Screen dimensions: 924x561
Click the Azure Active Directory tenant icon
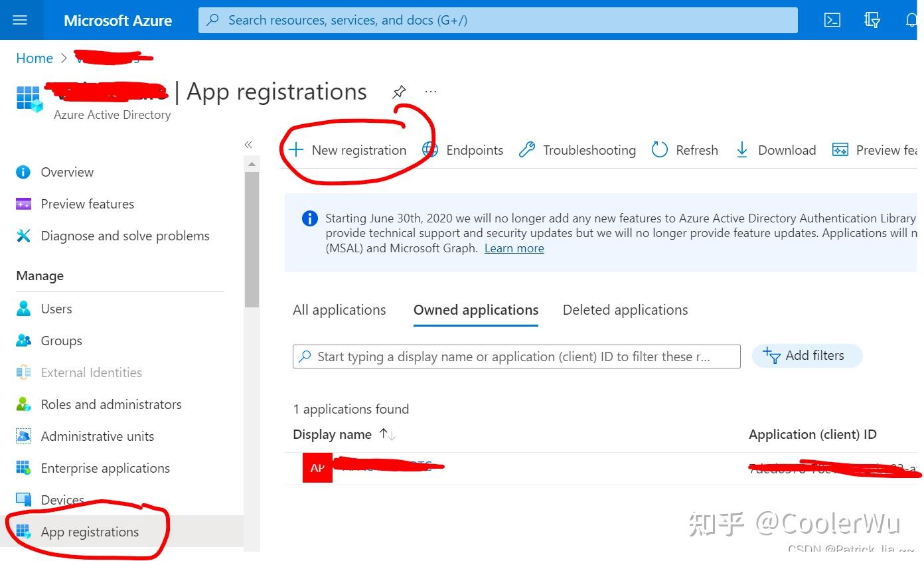(29, 99)
